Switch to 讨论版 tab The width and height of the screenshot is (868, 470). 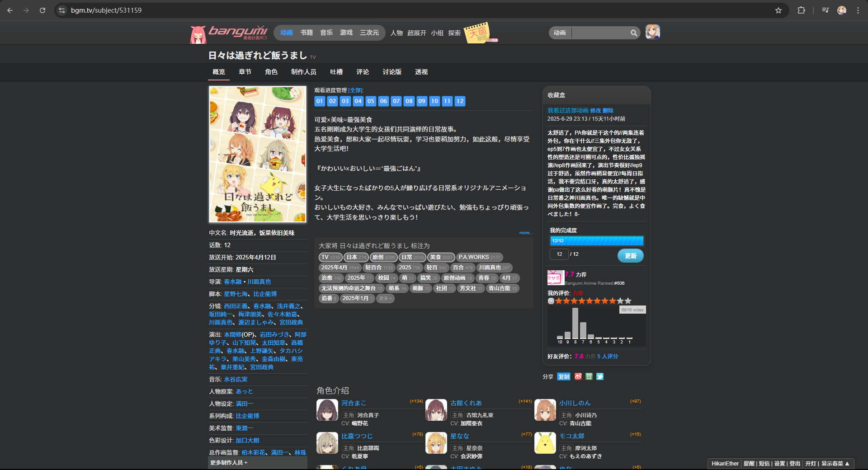[392, 72]
